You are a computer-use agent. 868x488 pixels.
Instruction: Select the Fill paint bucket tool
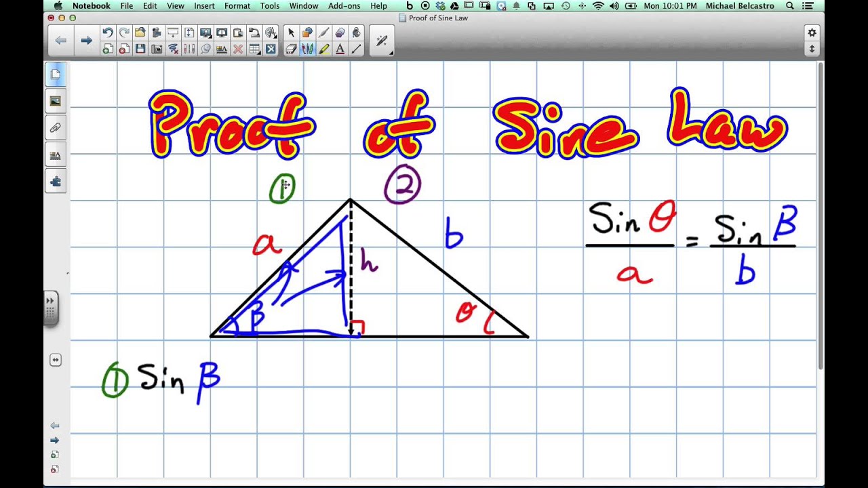pos(356,33)
